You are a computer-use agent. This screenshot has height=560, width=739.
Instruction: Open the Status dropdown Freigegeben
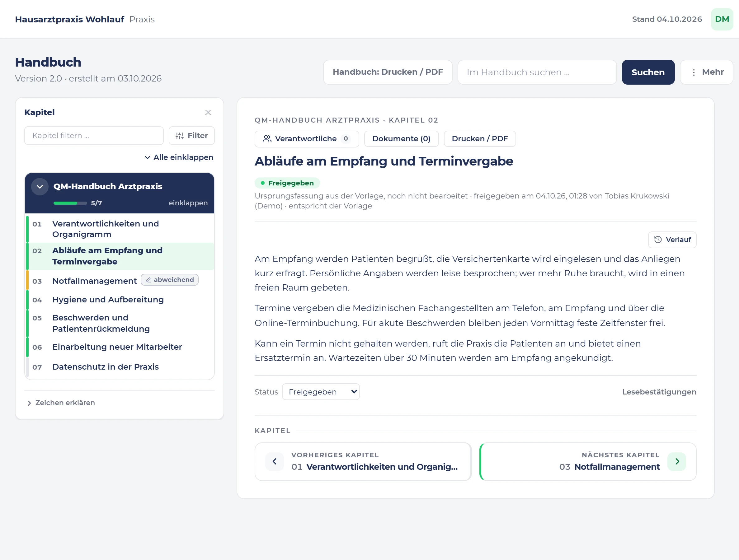[321, 392]
